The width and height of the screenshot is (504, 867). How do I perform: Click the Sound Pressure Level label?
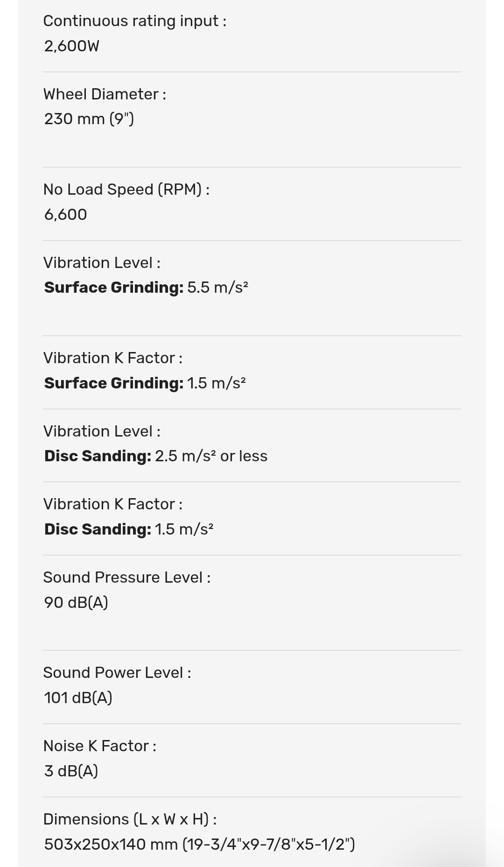click(126, 578)
